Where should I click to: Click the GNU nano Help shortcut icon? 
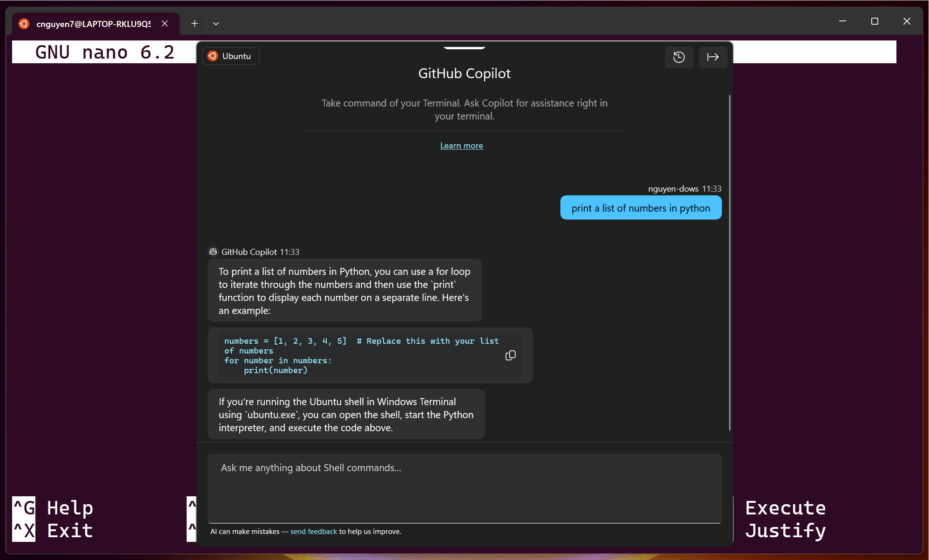[x=24, y=507]
